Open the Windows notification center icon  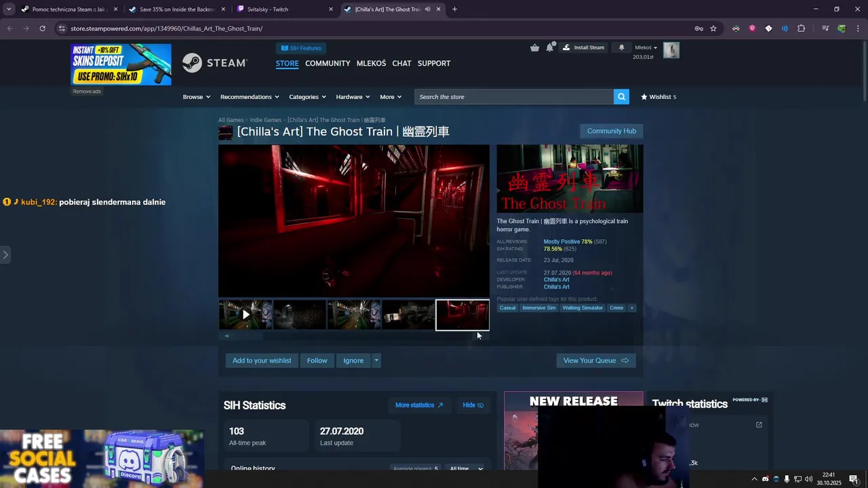[x=854, y=479]
